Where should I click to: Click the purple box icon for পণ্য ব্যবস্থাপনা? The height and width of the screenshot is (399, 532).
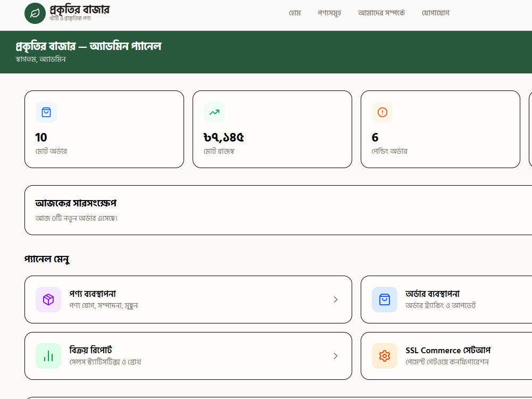coord(48,300)
